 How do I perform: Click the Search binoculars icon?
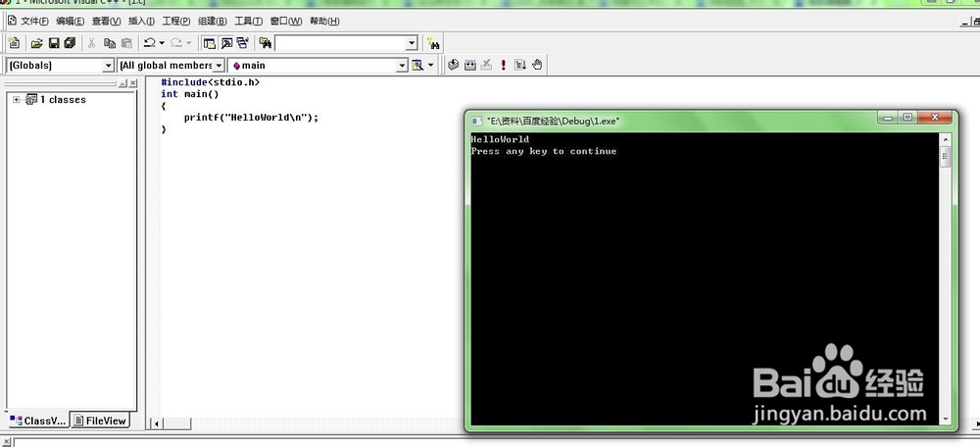pos(433,44)
